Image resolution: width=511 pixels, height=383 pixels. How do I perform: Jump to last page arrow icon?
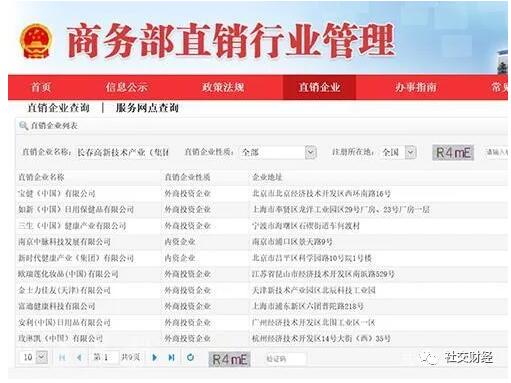(x=171, y=357)
